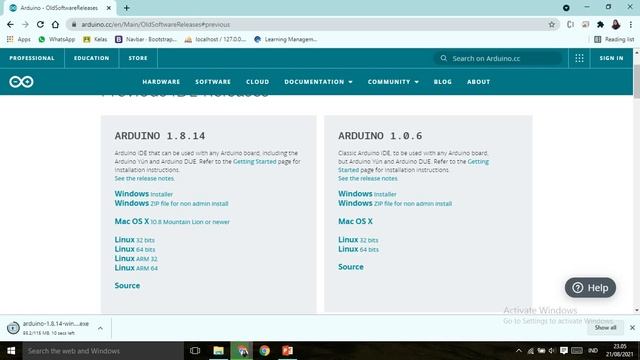Viewport: 640px width, 360px height.
Task: Click the search magnifier icon
Action: point(444,58)
